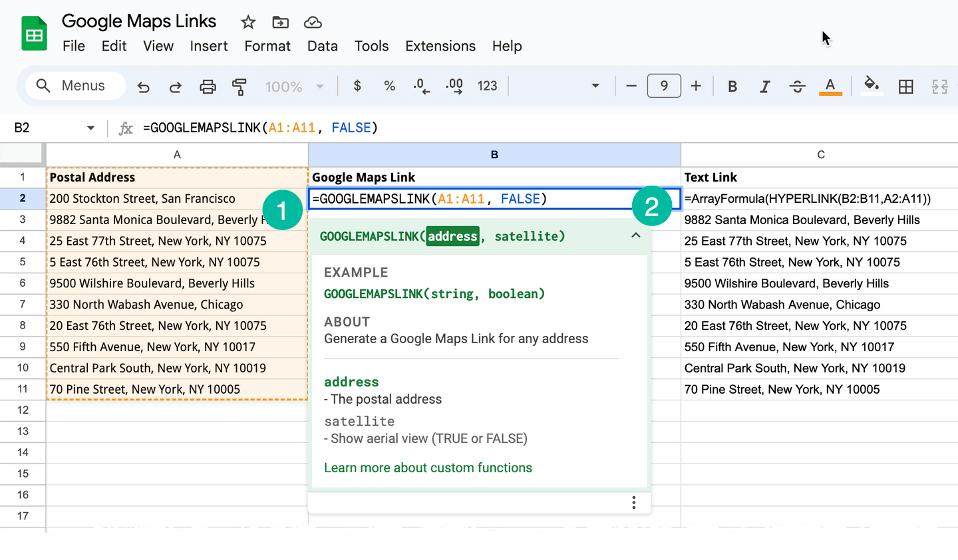Image resolution: width=958 pixels, height=560 pixels.
Task: Select row 12 header
Action: [23, 410]
